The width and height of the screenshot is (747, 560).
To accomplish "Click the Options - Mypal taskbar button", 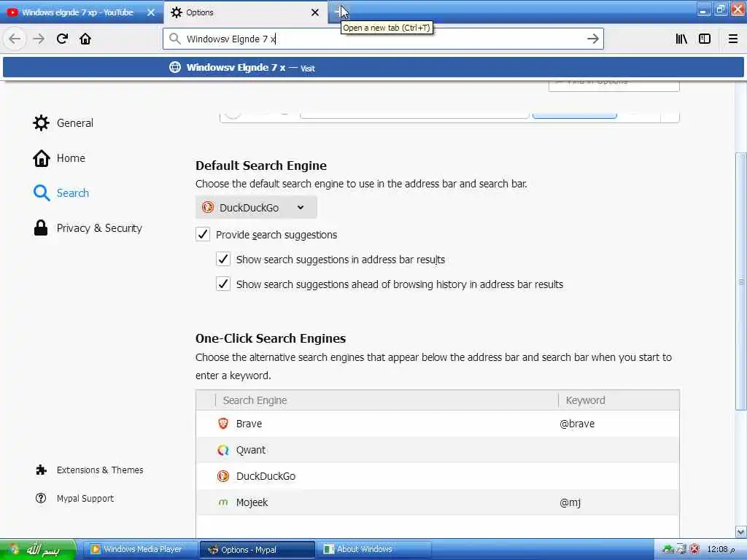I will pos(258,550).
